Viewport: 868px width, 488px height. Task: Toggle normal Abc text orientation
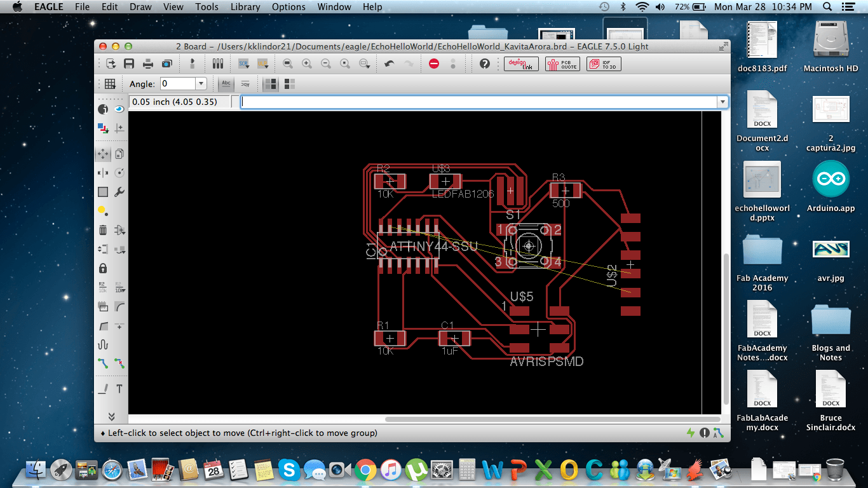[226, 84]
